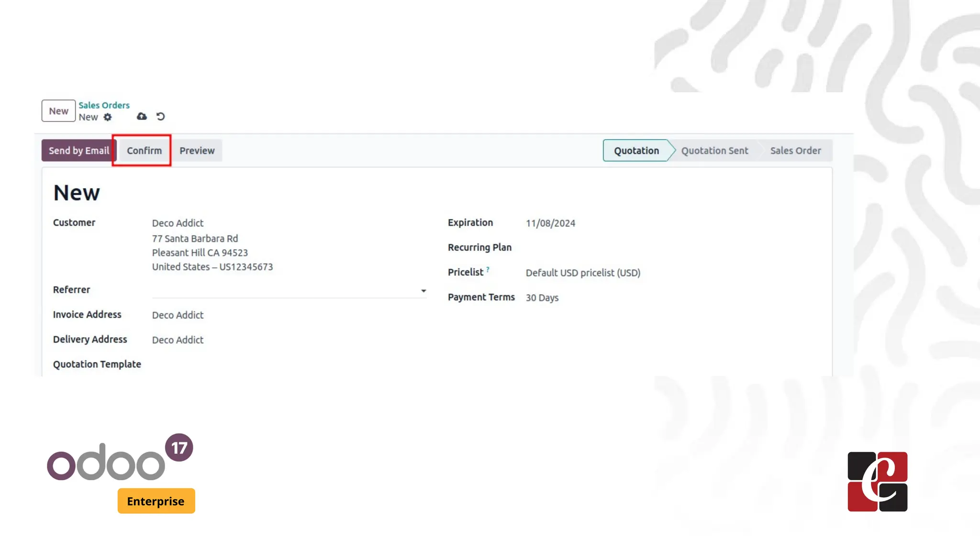Select the Quotation status stage
This screenshot has width=980, height=551.
click(x=636, y=151)
